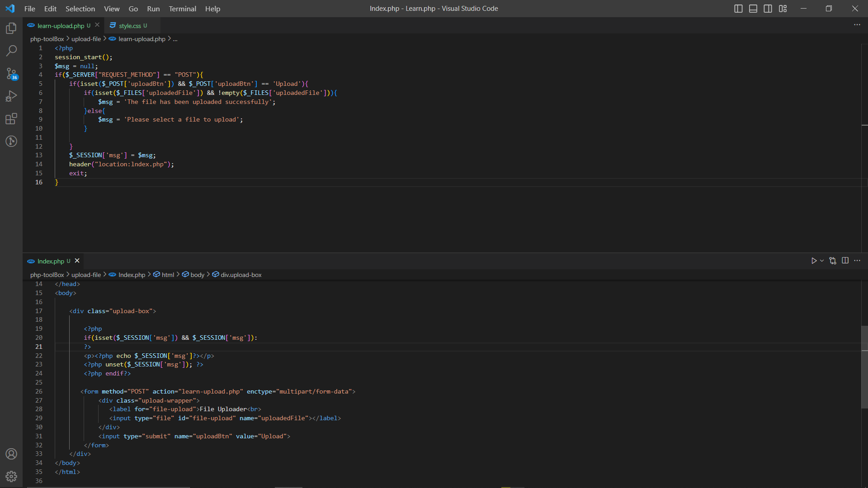Open body symbol in lower breadcrumb
The image size is (868, 488).
click(x=197, y=275)
